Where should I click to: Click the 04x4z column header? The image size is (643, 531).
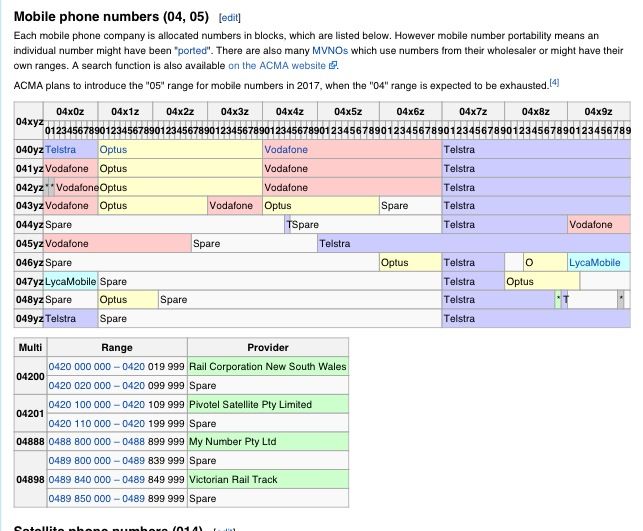click(x=290, y=112)
